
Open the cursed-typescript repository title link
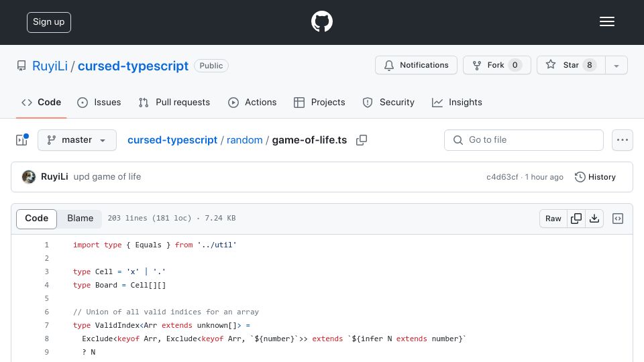click(133, 66)
